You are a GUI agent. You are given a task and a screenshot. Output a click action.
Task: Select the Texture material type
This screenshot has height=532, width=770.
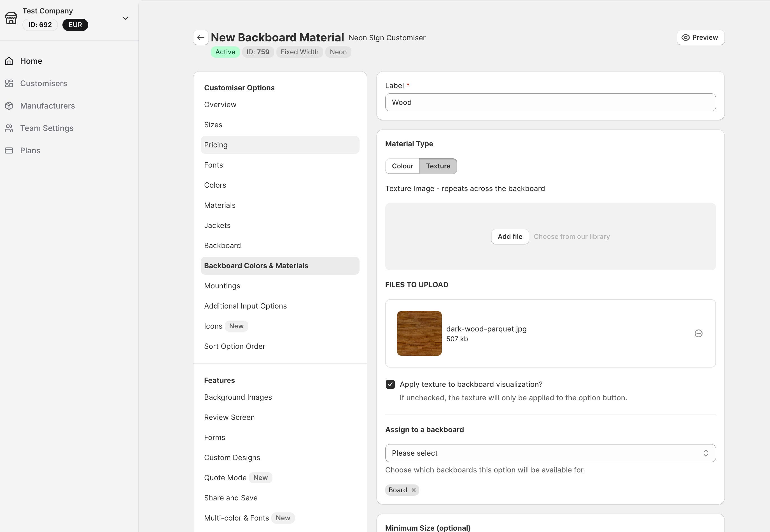[x=438, y=166]
